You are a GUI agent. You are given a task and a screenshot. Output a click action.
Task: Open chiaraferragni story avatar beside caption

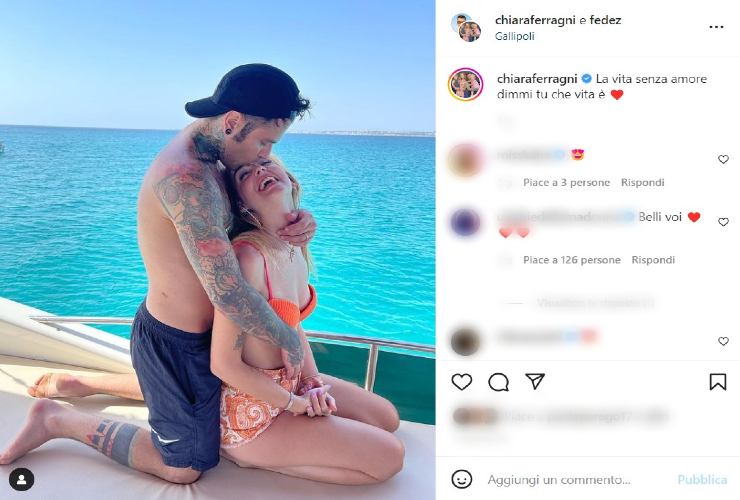[x=465, y=85]
